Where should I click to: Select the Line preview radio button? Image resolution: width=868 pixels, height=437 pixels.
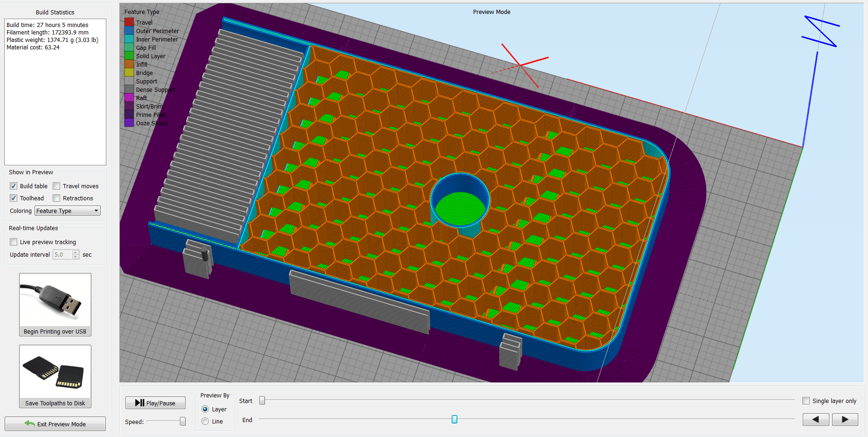pyautogui.click(x=205, y=421)
